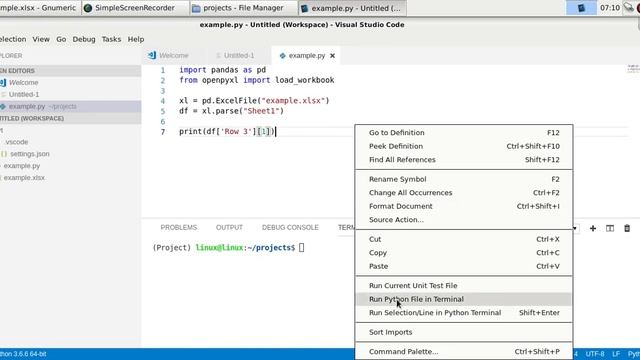Collapse the Open Editors section header
This screenshot has height=360, width=640.
70,71
